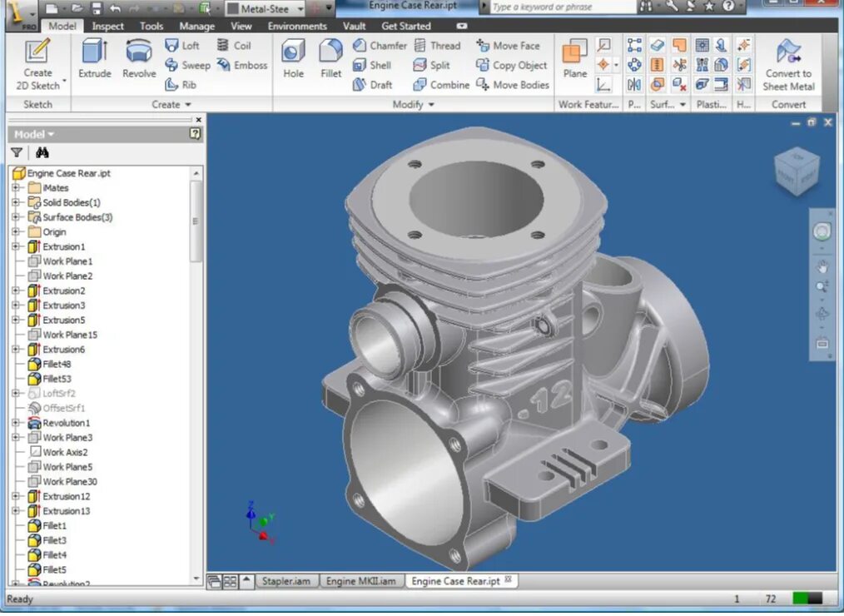This screenshot has width=844, height=616.
Task: Switch to Engine MKII.iam document tab
Action: click(x=360, y=582)
